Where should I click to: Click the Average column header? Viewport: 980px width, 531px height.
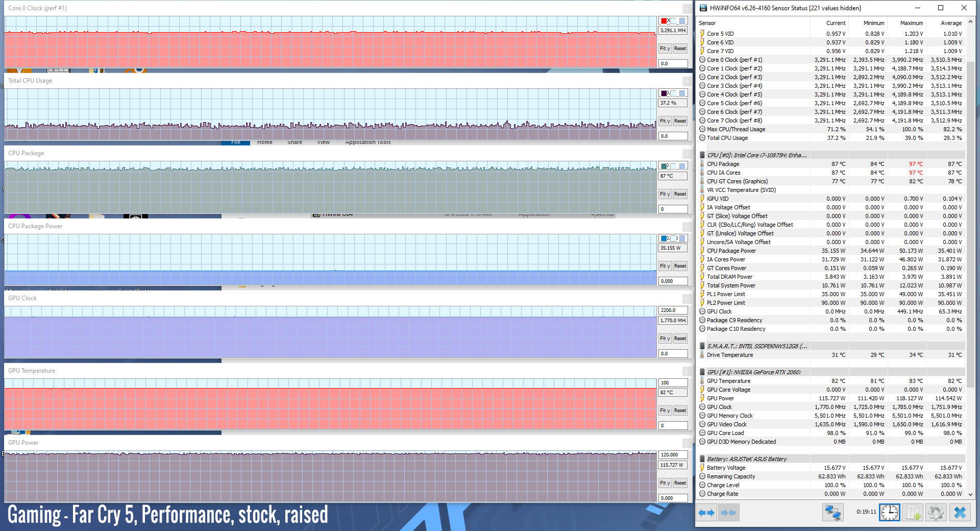951,23
